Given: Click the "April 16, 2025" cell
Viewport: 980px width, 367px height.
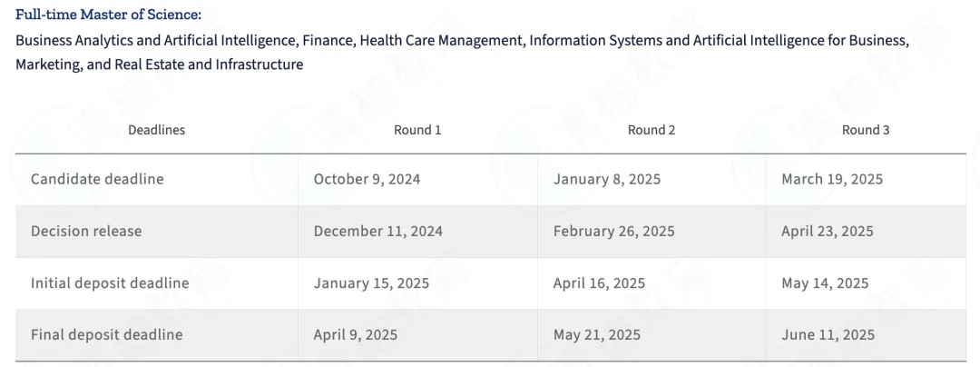Looking at the screenshot, I should tap(600, 283).
